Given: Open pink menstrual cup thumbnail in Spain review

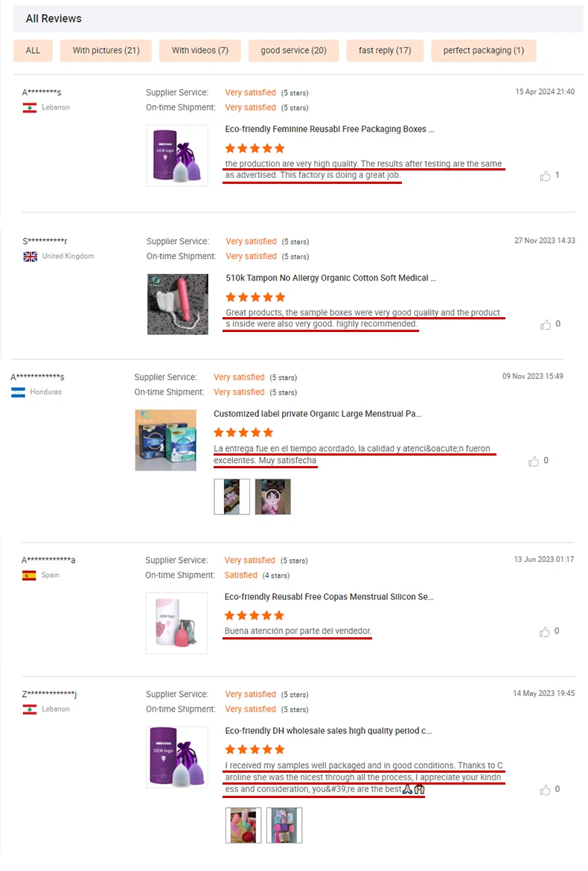Looking at the screenshot, I should pyautogui.click(x=176, y=622).
